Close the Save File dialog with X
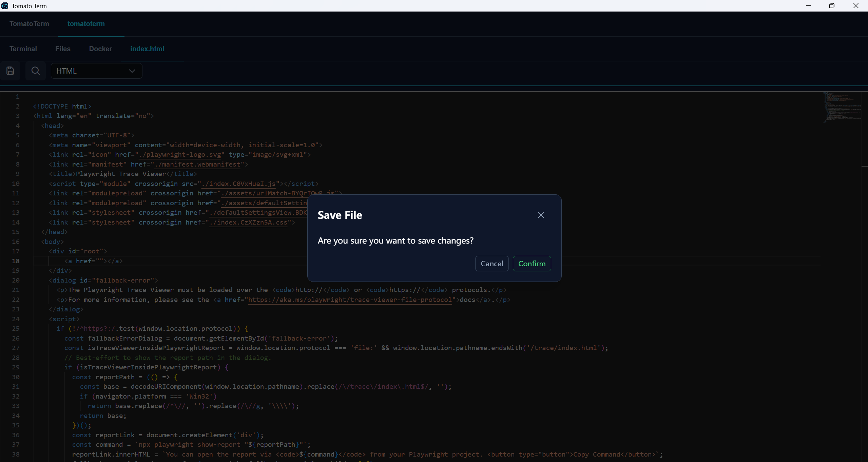This screenshot has height=462, width=868. (x=541, y=215)
